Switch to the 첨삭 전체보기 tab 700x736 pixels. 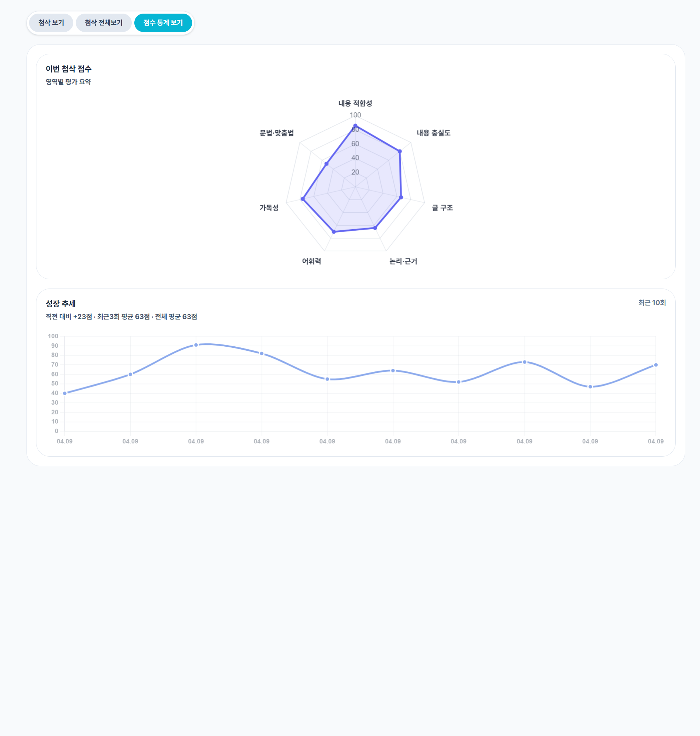(x=103, y=23)
